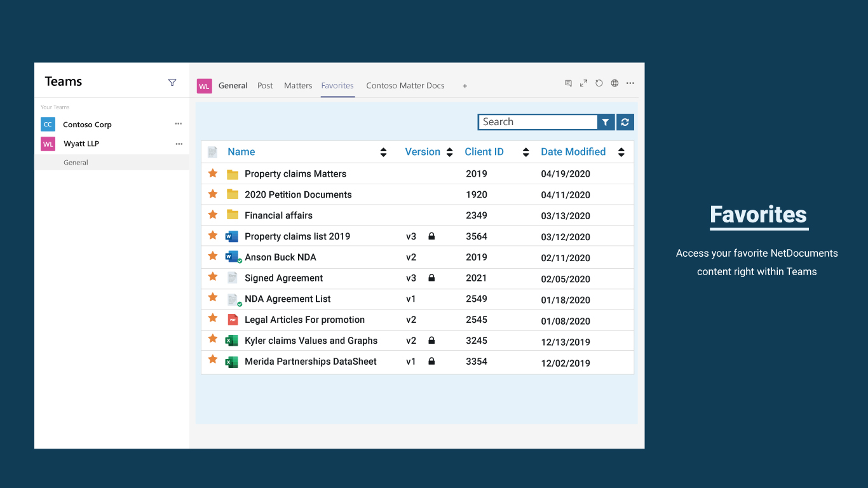Open more options for Wyatt LLP
The width and height of the screenshot is (868, 488).
tap(179, 144)
